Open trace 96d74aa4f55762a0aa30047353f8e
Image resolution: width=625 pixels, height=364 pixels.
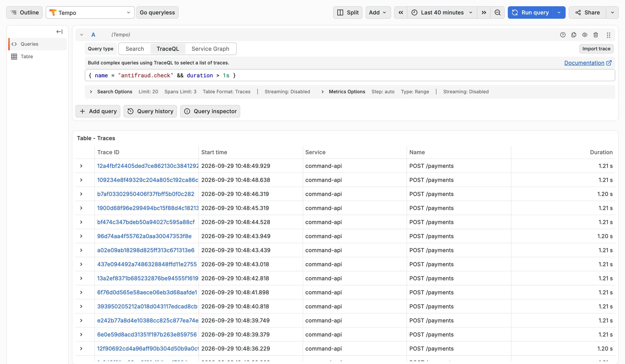[144, 236]
